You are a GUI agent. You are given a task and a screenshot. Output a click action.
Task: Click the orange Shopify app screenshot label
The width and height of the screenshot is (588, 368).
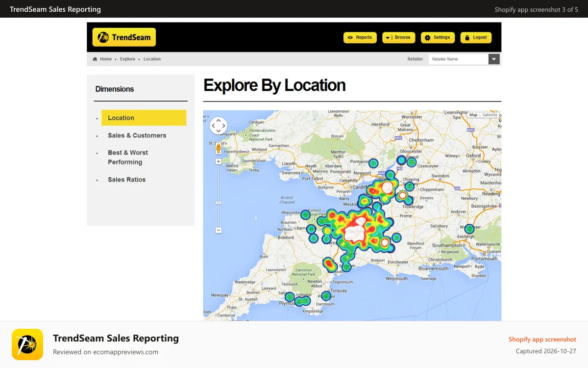[x=542, y=339]
